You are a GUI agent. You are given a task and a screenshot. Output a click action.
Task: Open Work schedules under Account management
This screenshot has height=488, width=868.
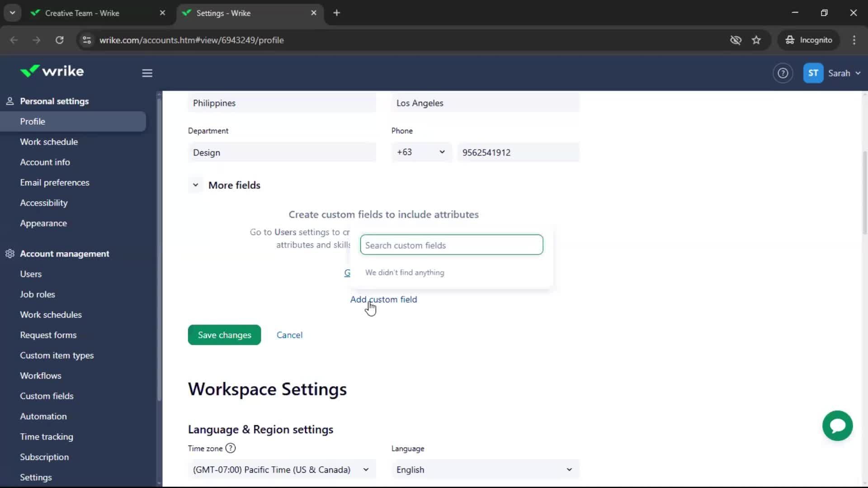(x=51, y=314)
